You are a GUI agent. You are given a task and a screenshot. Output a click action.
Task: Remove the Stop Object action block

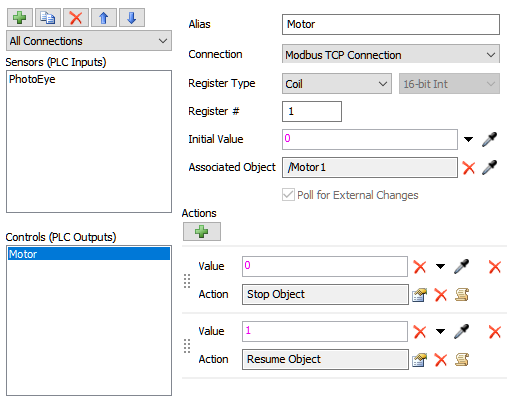coord(495,267)
